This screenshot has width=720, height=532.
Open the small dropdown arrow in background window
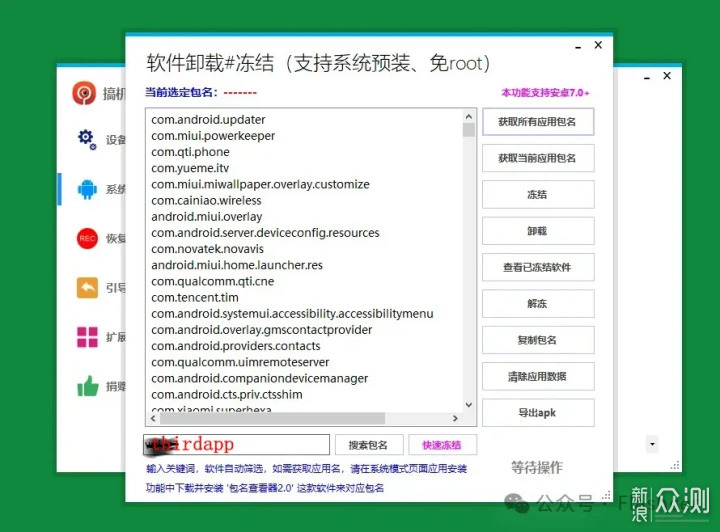[x=652, y=444]
